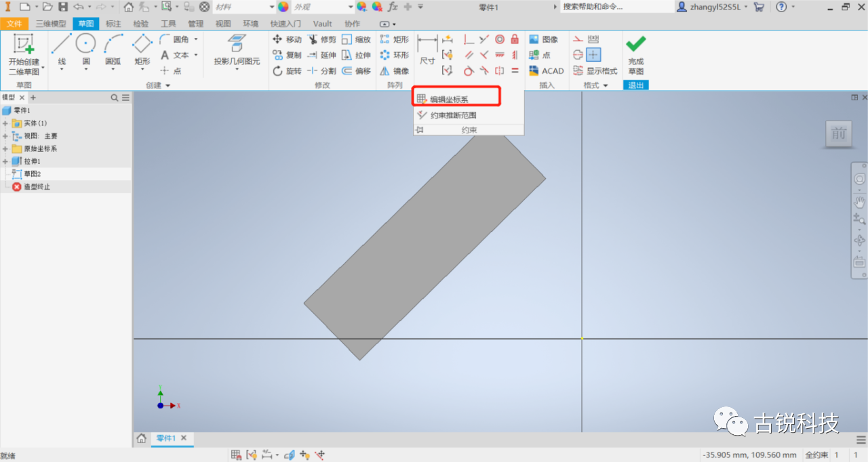
Task: Open the 文件 file menu
Action: [x=14, y=24]
